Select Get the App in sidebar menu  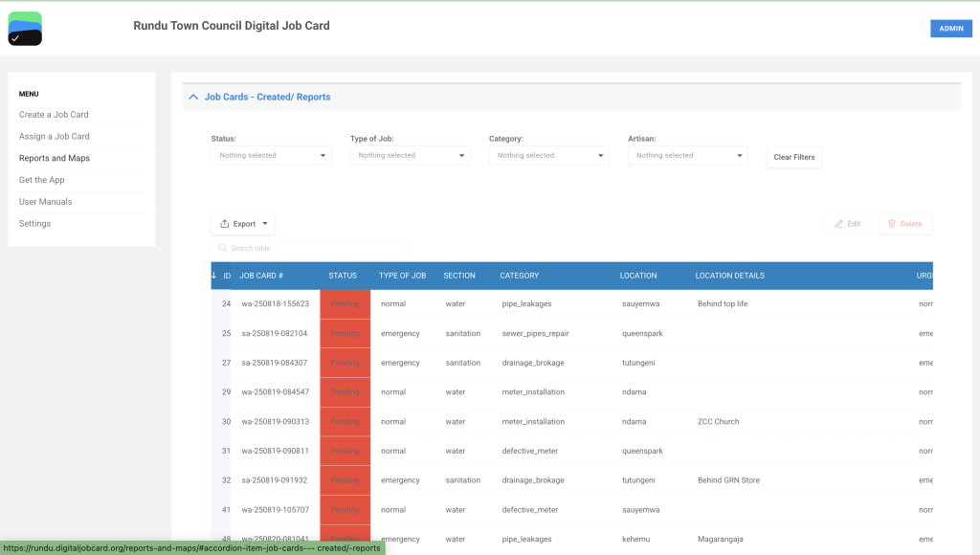[42, 180]
